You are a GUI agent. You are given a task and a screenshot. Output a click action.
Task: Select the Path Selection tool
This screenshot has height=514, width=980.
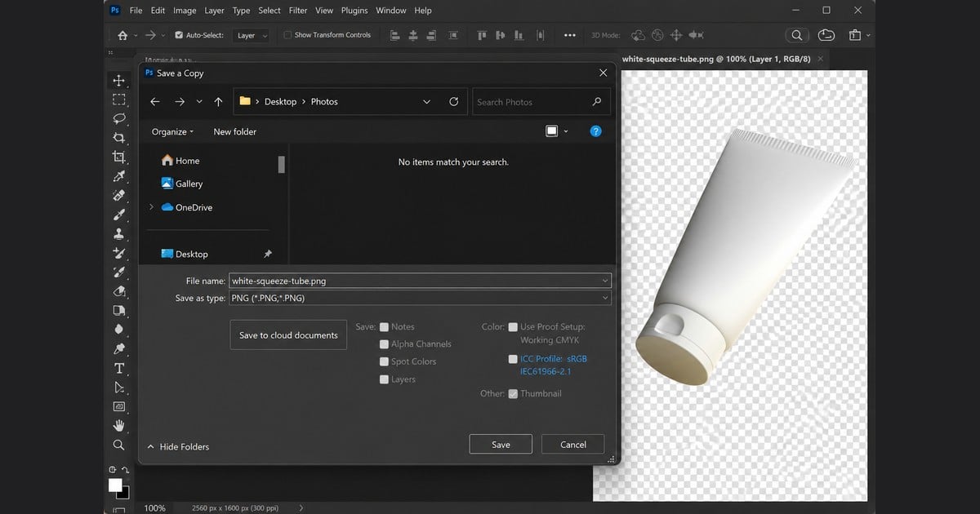click(x=118, y=387)
